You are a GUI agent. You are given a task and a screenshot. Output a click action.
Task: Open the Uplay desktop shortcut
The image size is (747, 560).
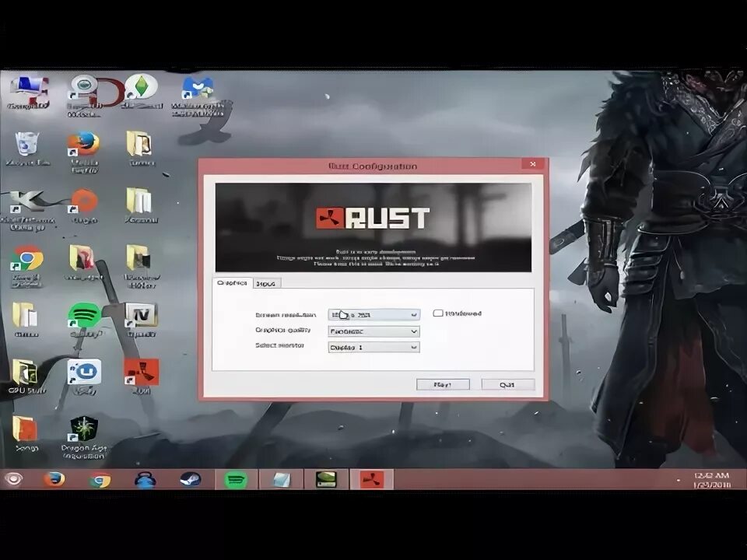(x=84, y=376)
